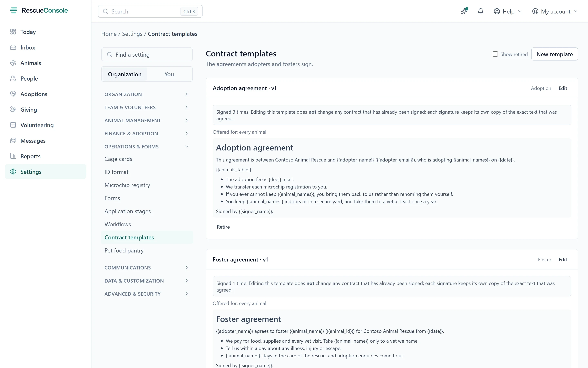This screenshot has height=368, width=588.
Task: Click the Contract templates page heading
Action: coord(241,54)
